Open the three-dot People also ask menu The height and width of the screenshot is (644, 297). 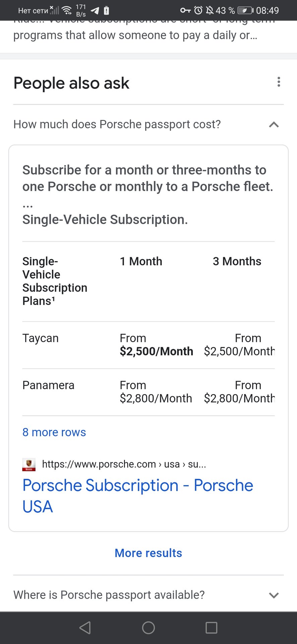(279, 82)
